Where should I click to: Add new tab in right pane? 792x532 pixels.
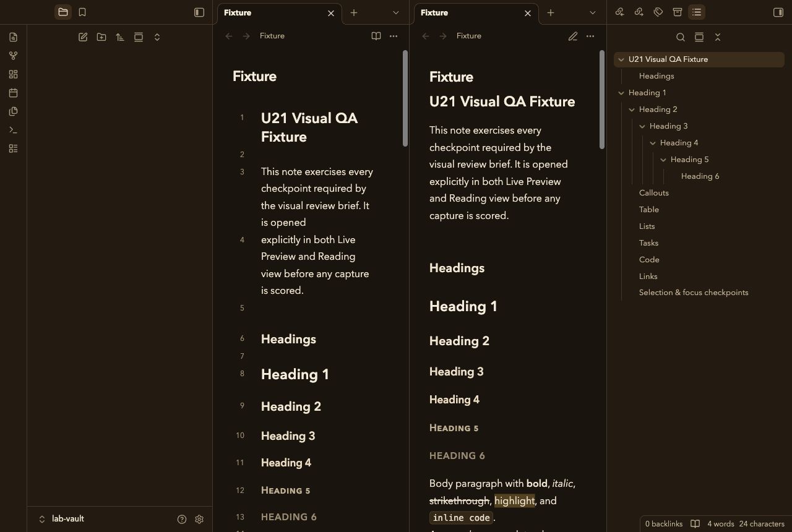tap(551, 12)
